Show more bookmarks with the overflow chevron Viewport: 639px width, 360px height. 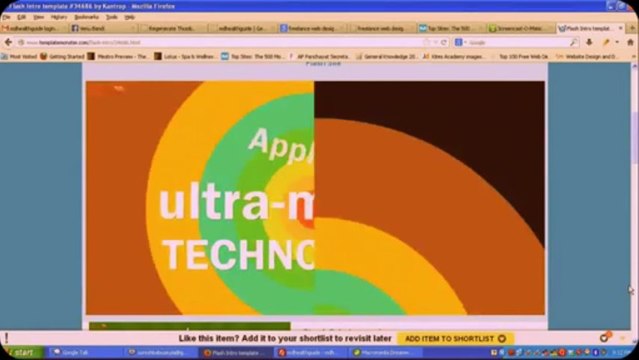[x=633, y=56]
